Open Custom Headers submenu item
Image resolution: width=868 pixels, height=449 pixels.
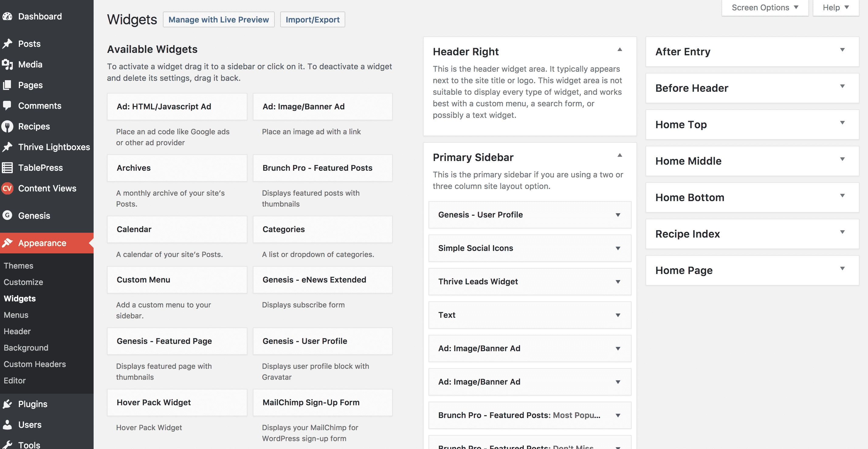pyautogui.click(x=35, y=364)
